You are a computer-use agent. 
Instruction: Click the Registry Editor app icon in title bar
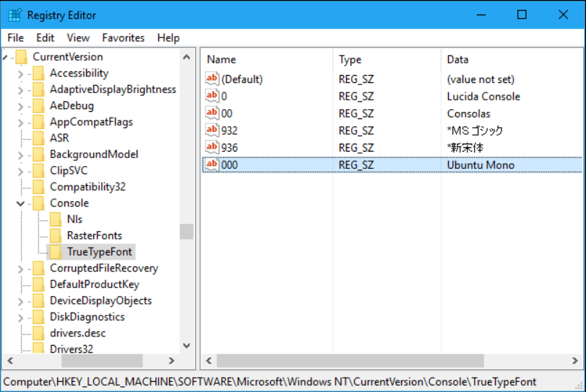[x=15, y=15]
